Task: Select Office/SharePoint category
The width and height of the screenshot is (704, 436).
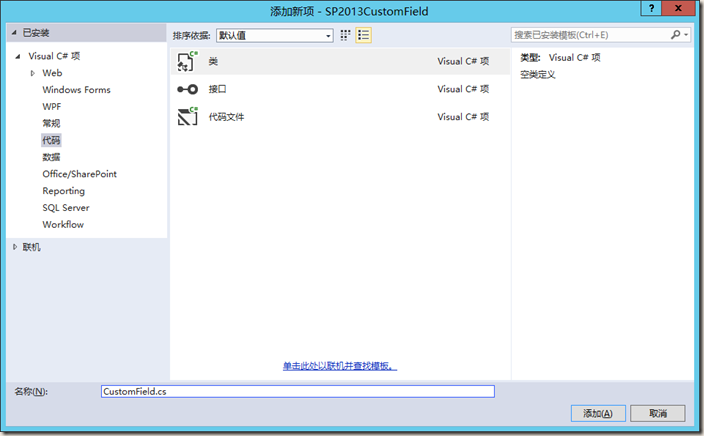Action: [x=79, y=174]
